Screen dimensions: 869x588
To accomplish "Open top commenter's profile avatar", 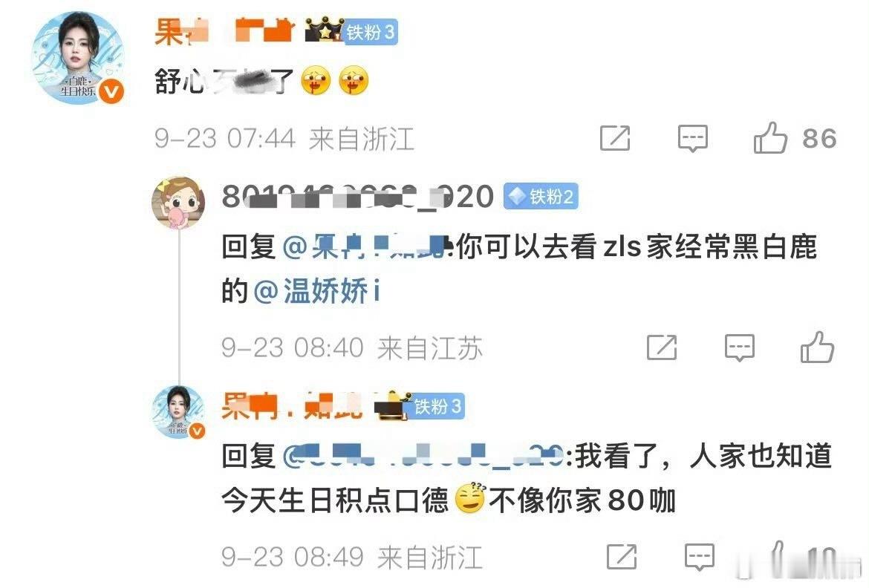I will (78, 58).
